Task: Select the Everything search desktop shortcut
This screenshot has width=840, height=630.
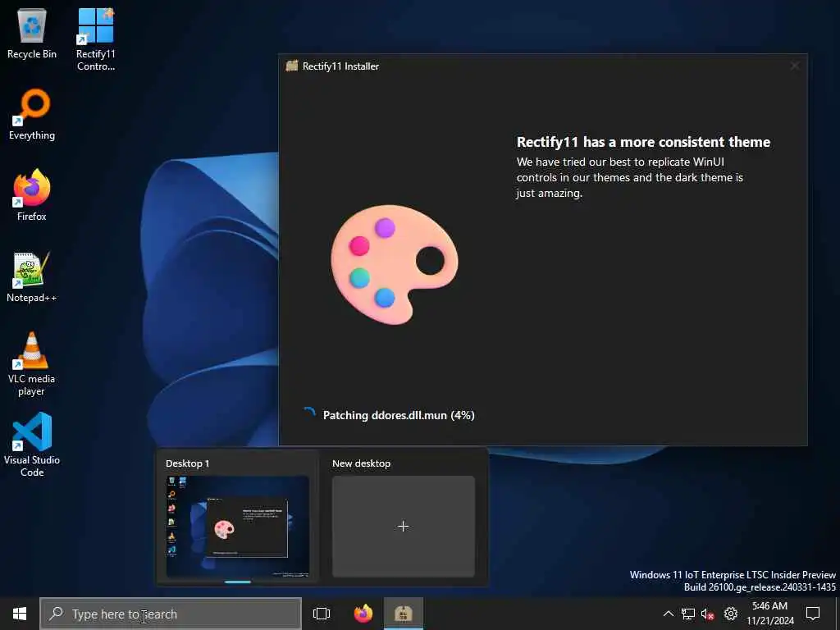Action: [32, 115]
